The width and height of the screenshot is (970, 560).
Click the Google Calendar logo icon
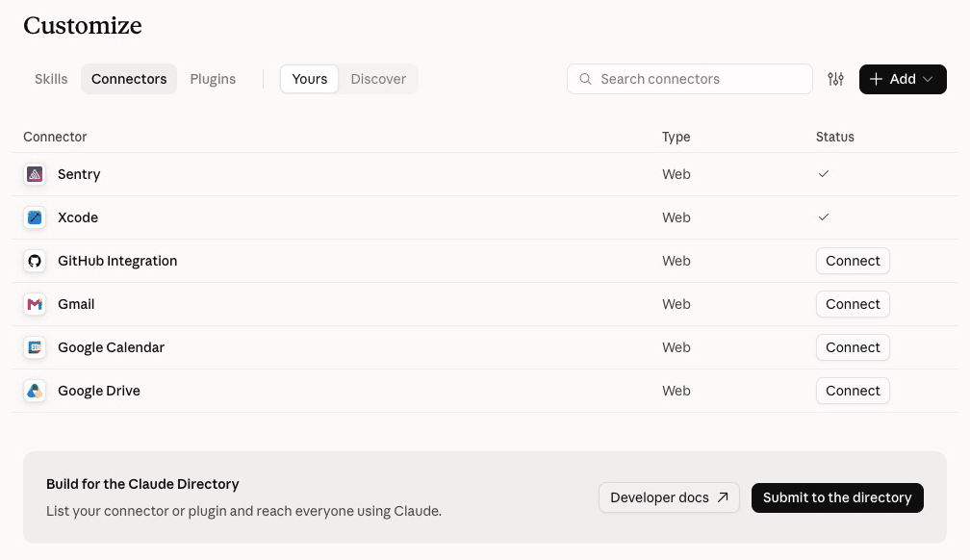coord(35,347)
